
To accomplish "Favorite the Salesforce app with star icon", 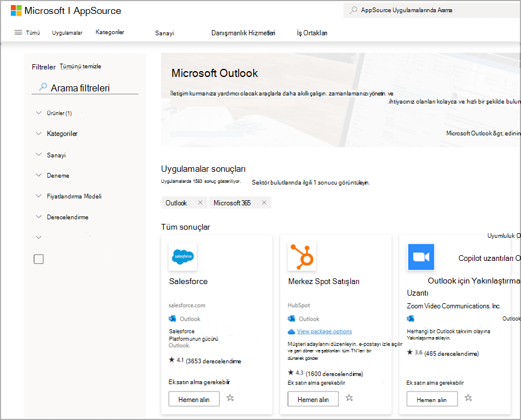I will 230,398.
